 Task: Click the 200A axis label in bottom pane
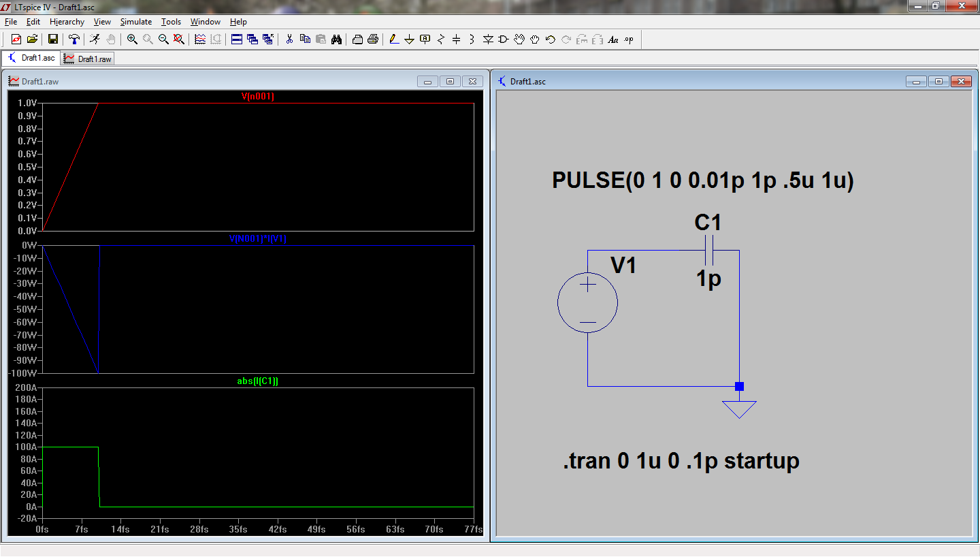pos(27,388)
